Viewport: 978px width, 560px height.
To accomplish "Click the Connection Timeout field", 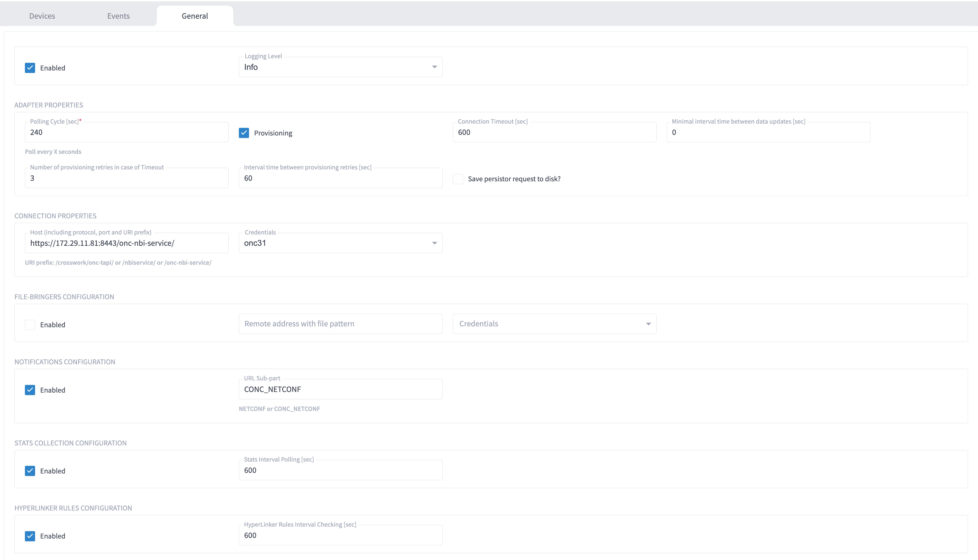I will coord(554,132).
